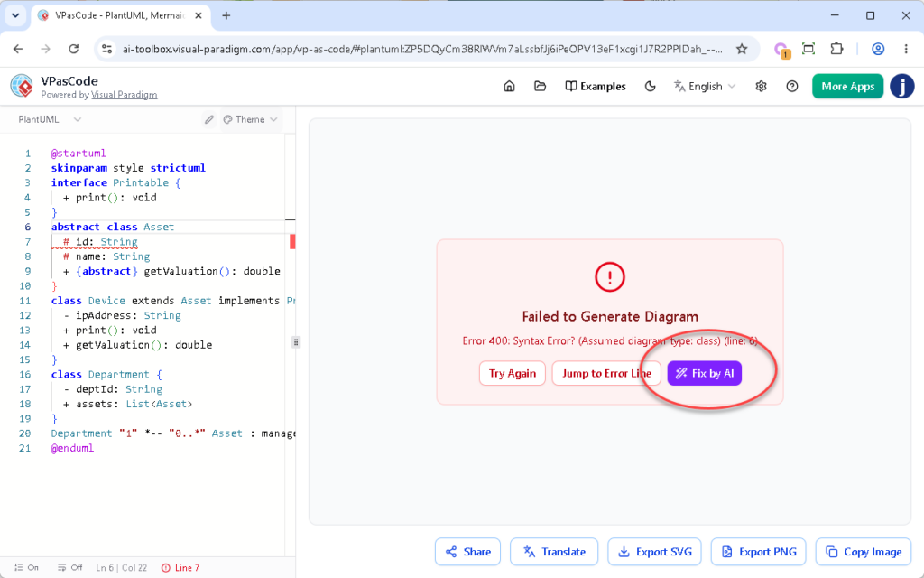Click the VPasCode logo icon
Viewport: 924px width, 578px height.
click(22, 86)
